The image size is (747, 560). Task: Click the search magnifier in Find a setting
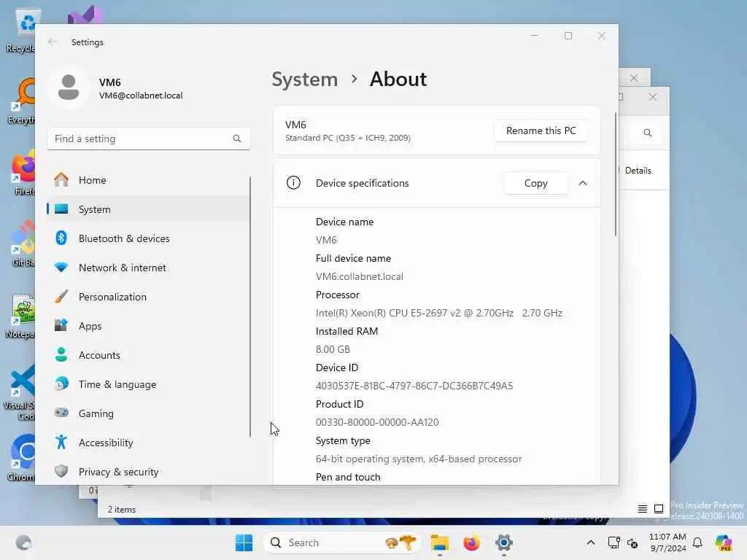[237, 139]
